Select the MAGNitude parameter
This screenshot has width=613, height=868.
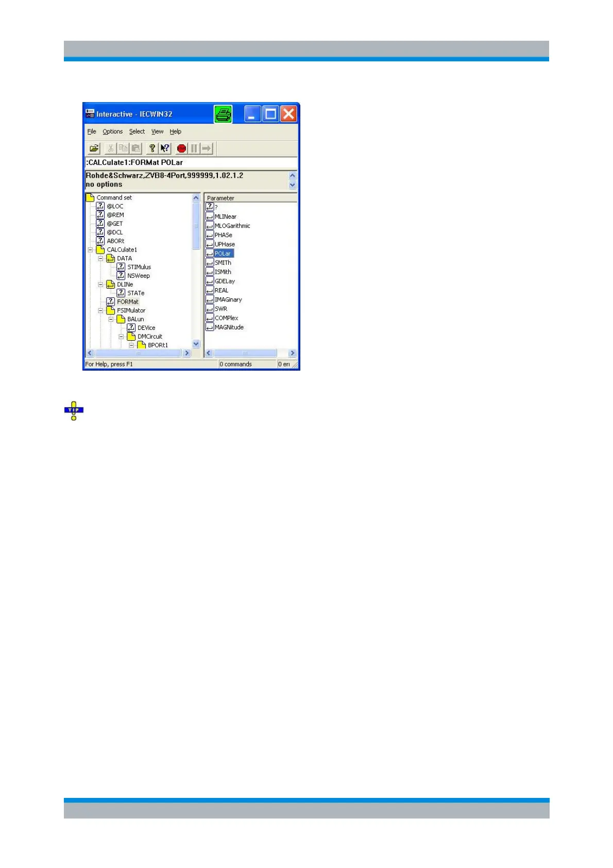[x=229, y=327]
